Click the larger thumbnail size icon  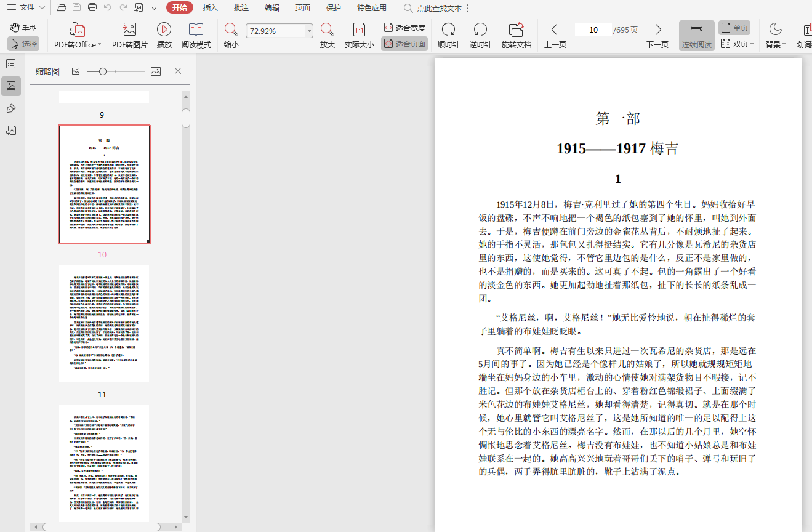156,71
